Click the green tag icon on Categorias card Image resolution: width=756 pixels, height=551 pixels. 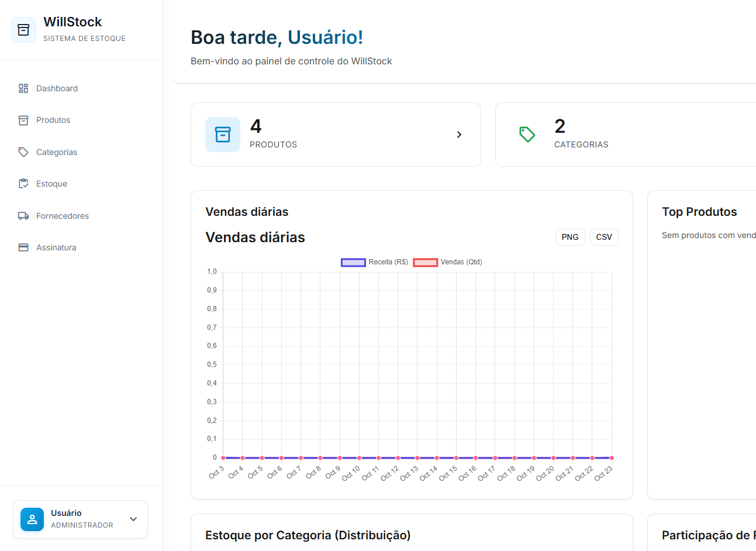(x=527, y=135)
